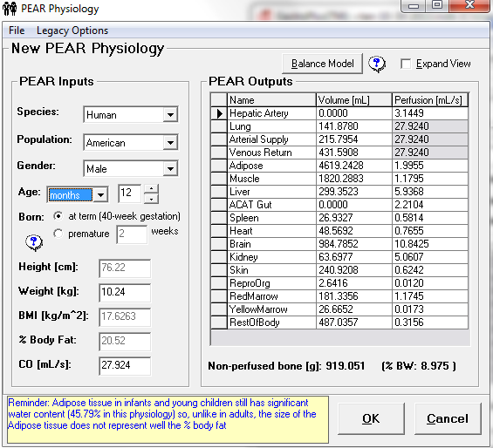Click the Kidney perfusion cell 5.0607

pyautogui.click(x=430, y=257)
